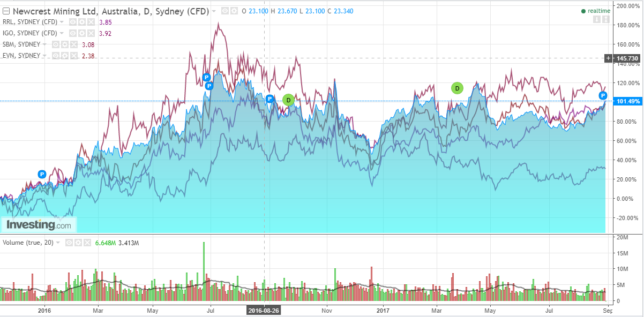Click the green D marker near April 2017
This screenshot has width=644, height=317.
pyautogui.click(x=457, y=88)
